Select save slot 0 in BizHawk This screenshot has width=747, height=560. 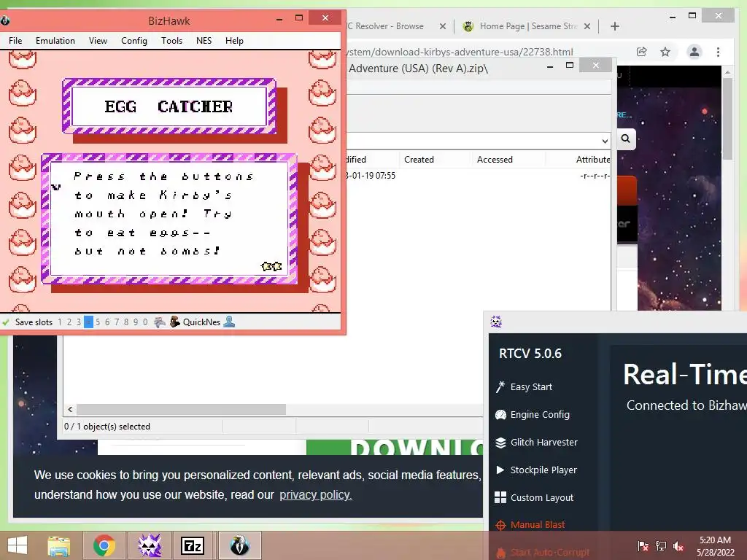point(145,322)
